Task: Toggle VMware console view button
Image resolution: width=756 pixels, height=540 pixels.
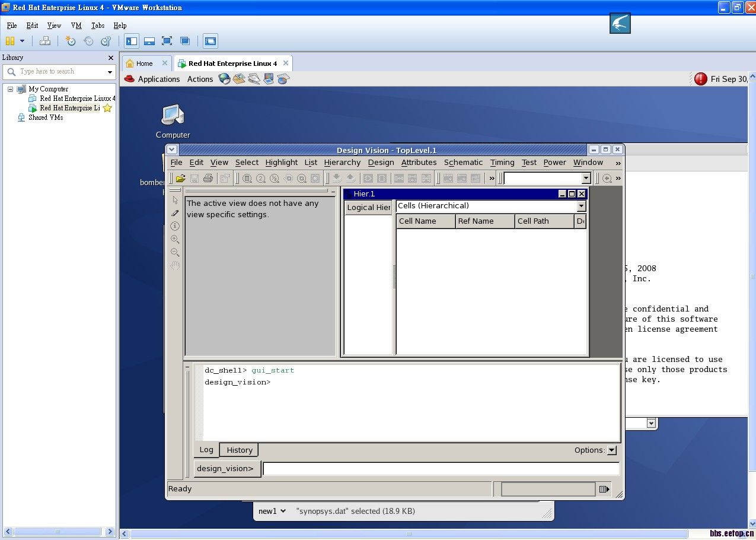Action: pos(210,41)
